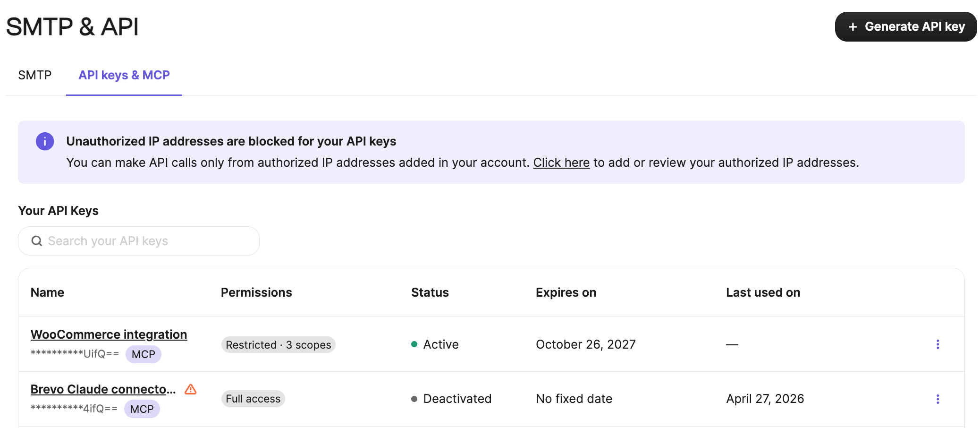This screenshot has width=980, height=428.
Task: Click the gray Deactivated status dot
Action: pos(414,399)
